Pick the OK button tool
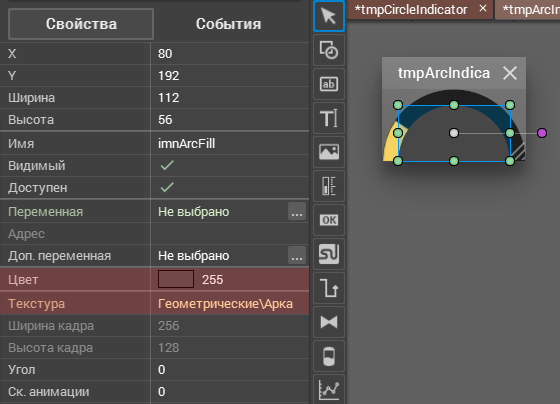 pos(329,220)
